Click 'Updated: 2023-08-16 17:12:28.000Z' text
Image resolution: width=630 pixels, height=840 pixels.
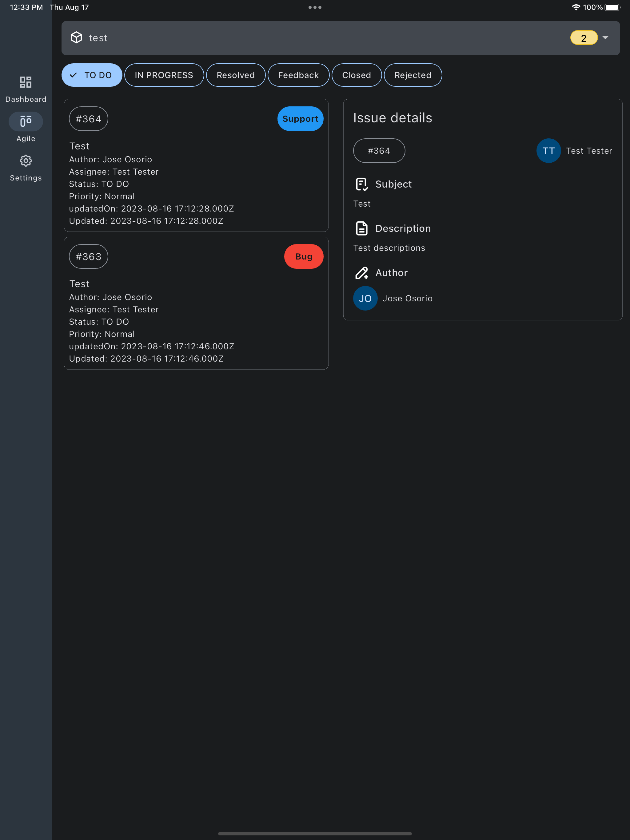coord(146,221)
